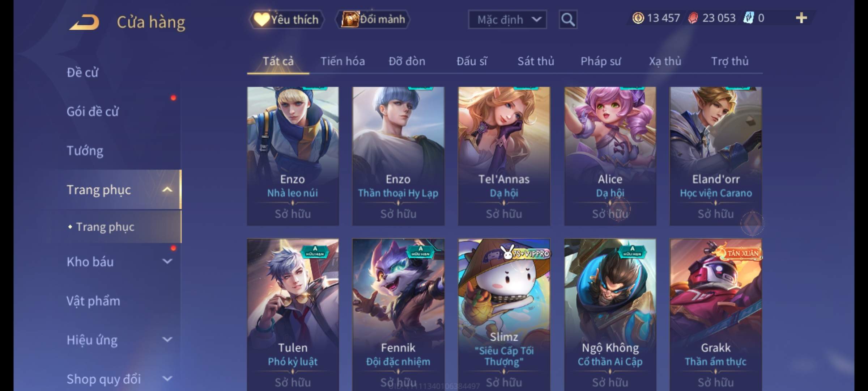Open Đổi mảnh fragment exchange
This screenshot has width=868, height=391.
(x=373, y=19)
